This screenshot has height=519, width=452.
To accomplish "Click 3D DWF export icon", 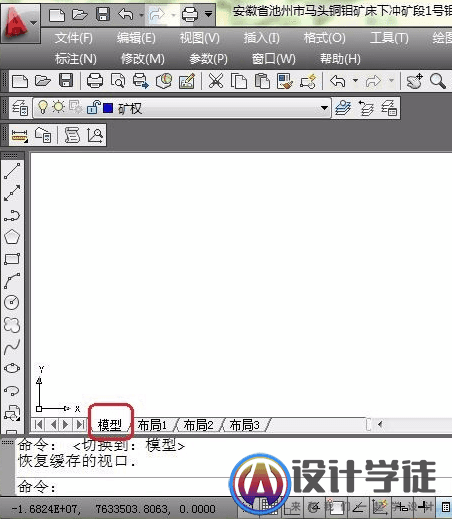I will (164, 81).
